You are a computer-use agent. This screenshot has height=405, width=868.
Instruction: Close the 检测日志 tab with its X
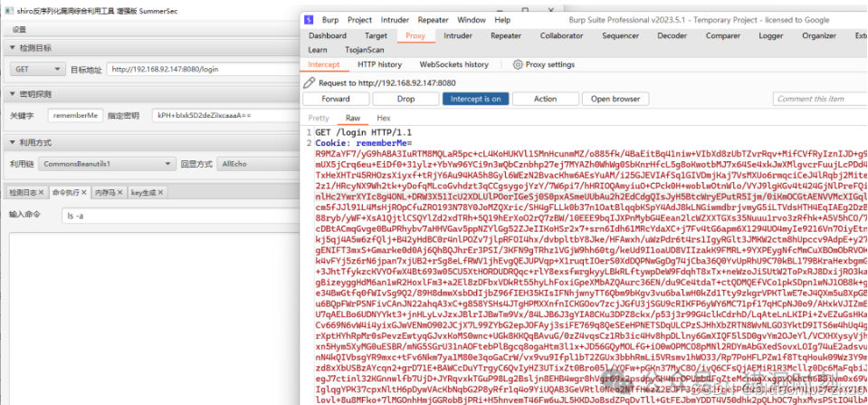click(x=42, y=193)
